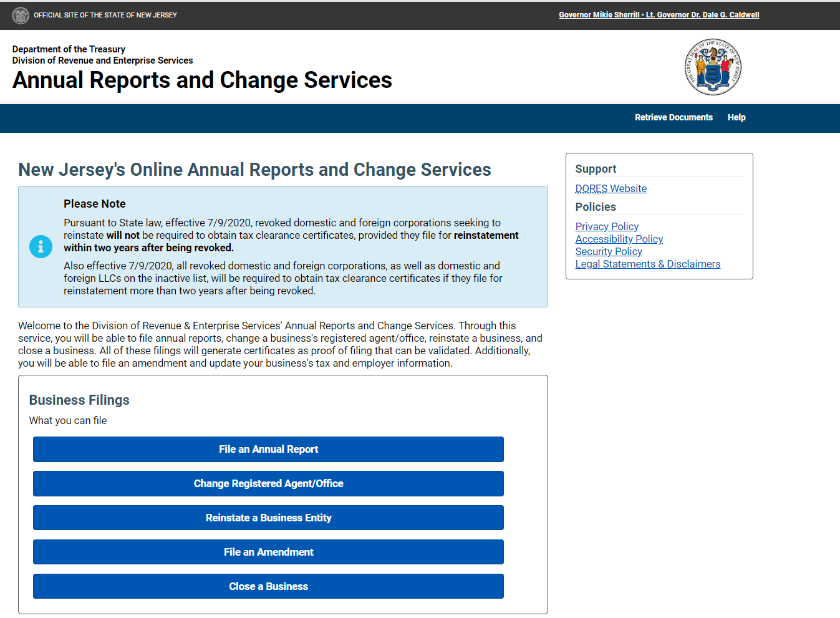Open the DORES Website link
Screen dimensions: 840x618
coord(611,188)
